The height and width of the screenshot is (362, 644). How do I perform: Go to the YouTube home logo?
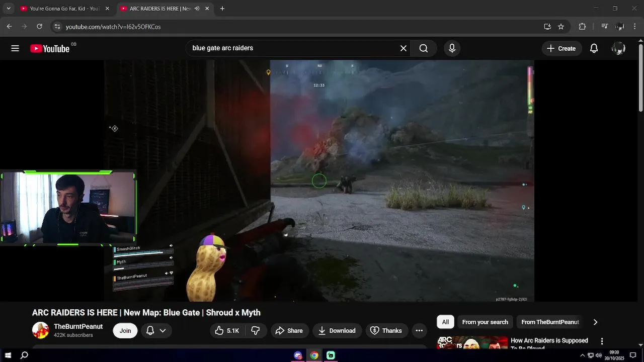49,48
